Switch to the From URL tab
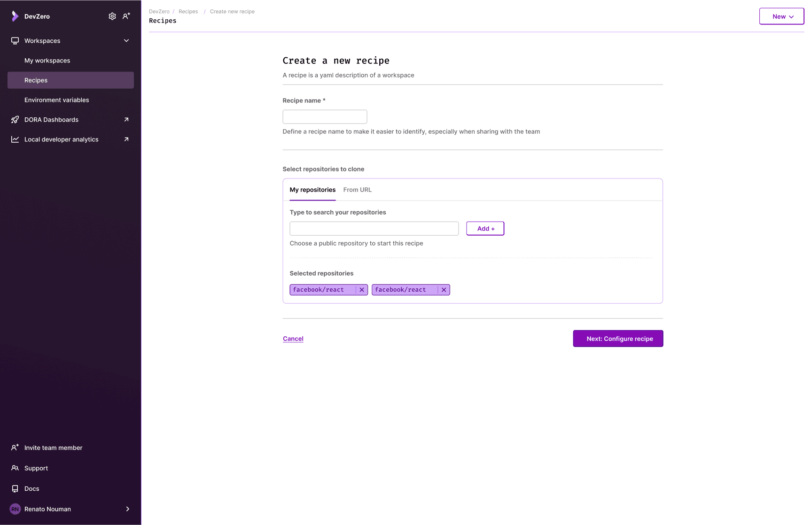Viewport: 812px width, 525px height. tap(357, 190)
